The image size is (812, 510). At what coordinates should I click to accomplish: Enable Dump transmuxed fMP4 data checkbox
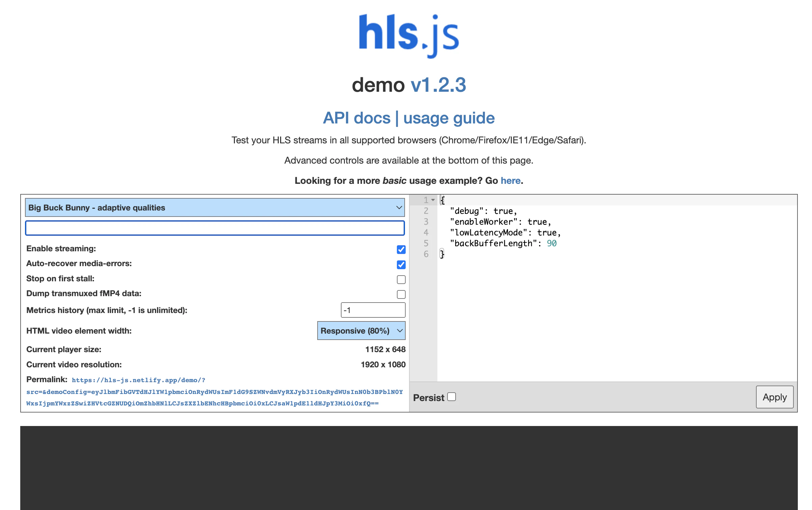pos(401,294)
